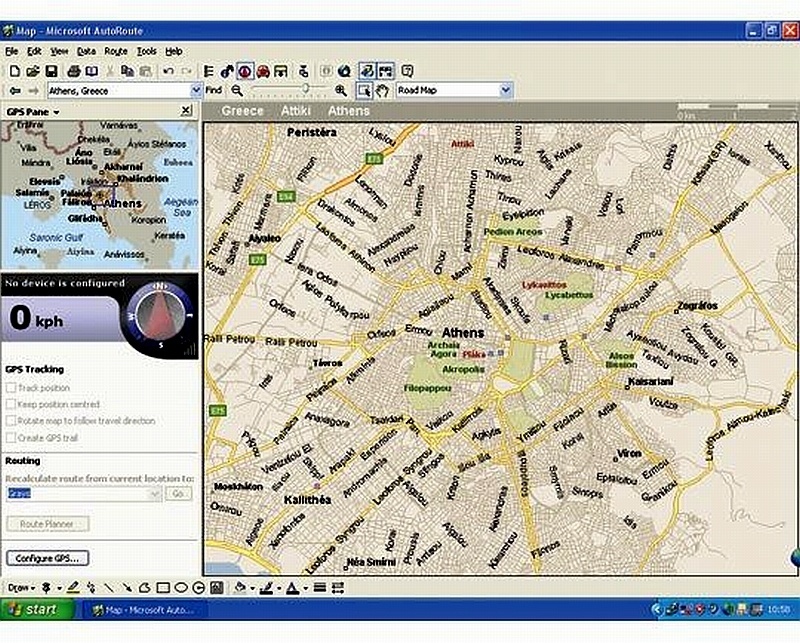Create a new map with New icon

click(15, 71)
